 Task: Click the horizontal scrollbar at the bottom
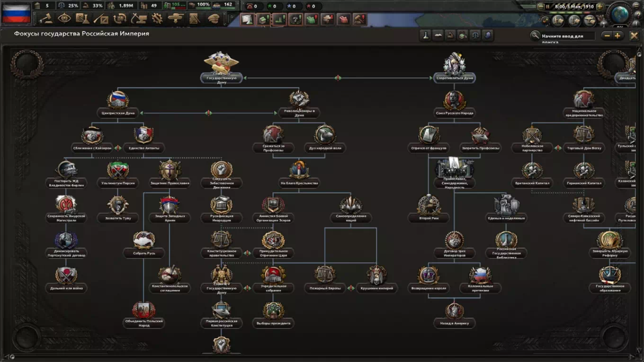pos(322,357)
